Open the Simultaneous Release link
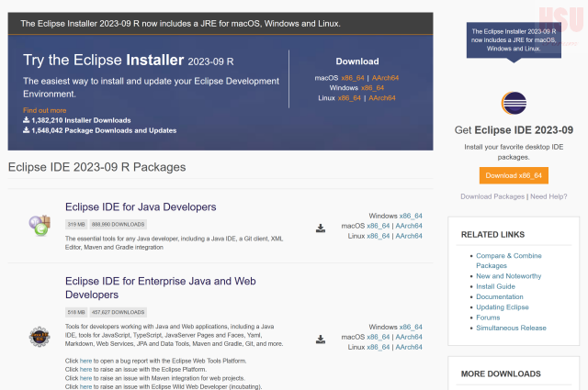Screen dimensions: 588x390 (x=511, y=328)
